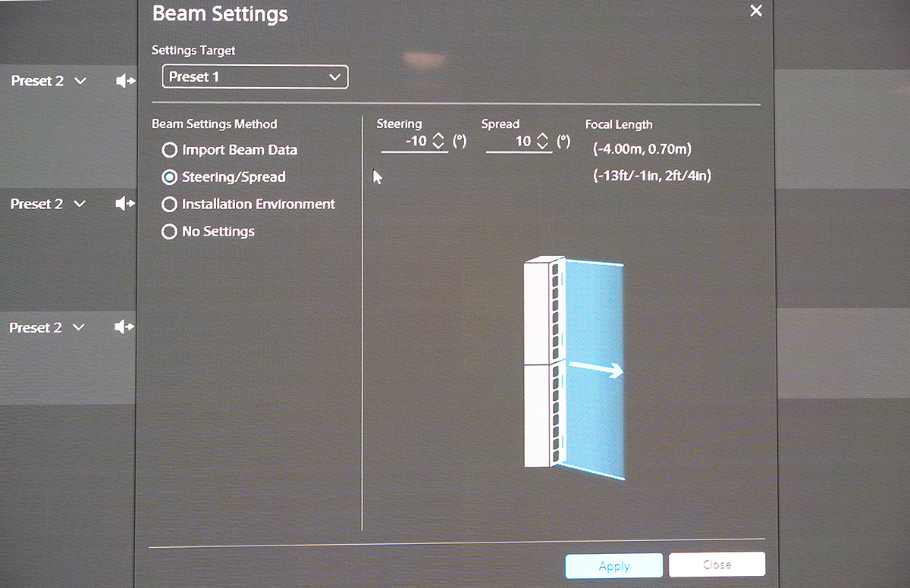Click the speaker icon beside the bottom Preset 2
This screenshot has width=910, height=588.
[124, 327]
